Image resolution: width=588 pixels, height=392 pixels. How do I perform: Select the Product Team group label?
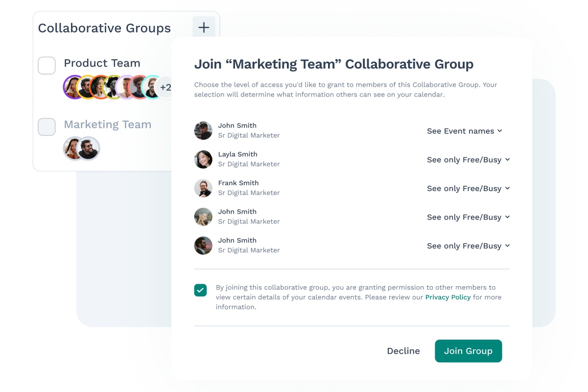point(102,63)
